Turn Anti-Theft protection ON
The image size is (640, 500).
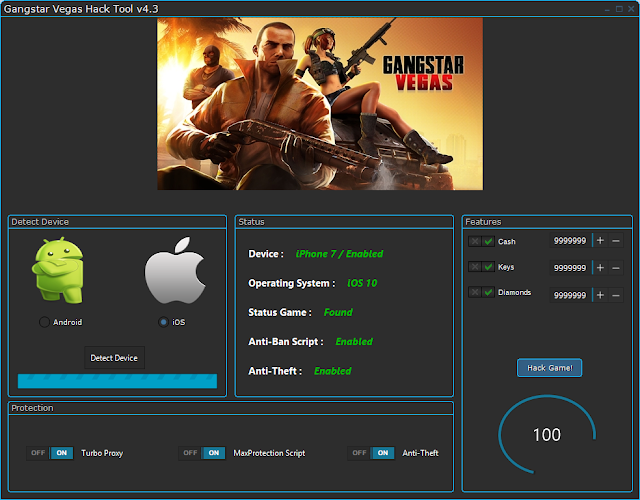(383, 453)
